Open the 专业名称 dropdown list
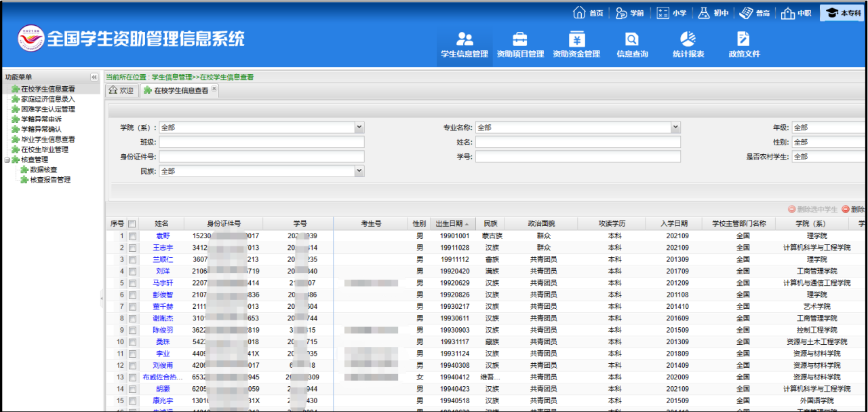 675,128
